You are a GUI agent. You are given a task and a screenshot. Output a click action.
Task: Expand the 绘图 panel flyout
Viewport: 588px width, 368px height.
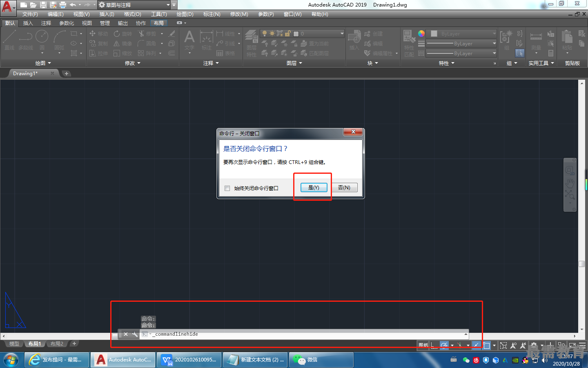click(43, 63)
